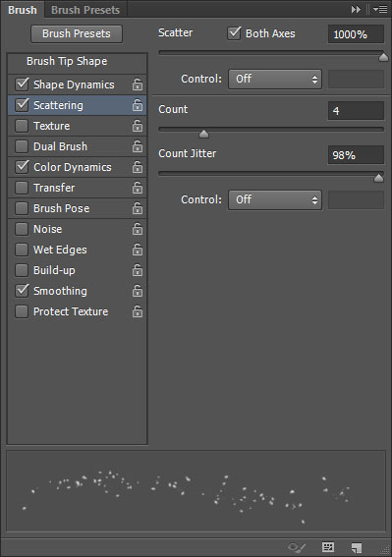Click the lock icon beside Shape Dynamics
Viewport: 392px width, 557px height.
[x=138, y=84]
